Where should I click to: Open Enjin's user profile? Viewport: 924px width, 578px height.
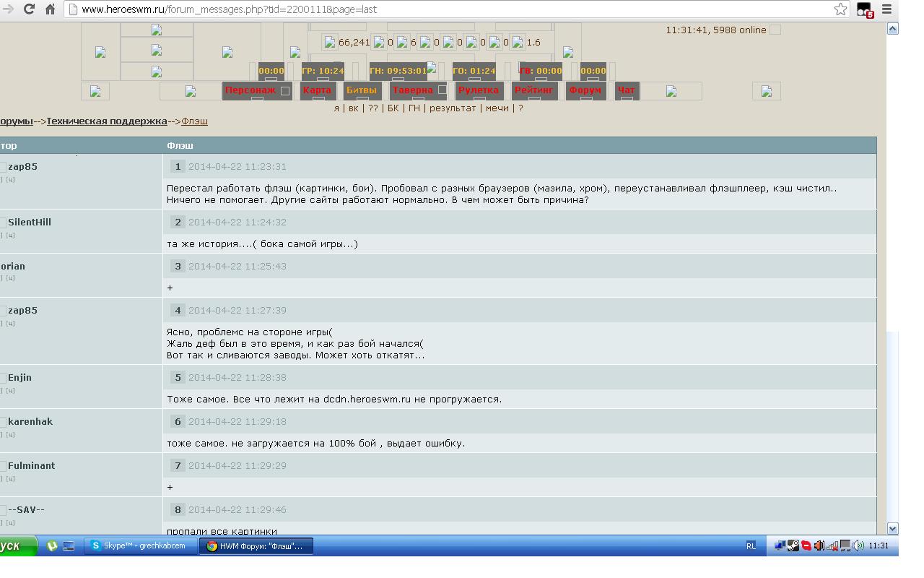pos(19,378)
